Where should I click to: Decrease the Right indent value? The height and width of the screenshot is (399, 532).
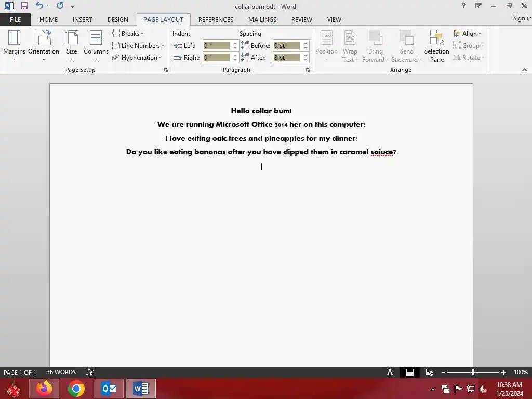[x=235, y=60]
